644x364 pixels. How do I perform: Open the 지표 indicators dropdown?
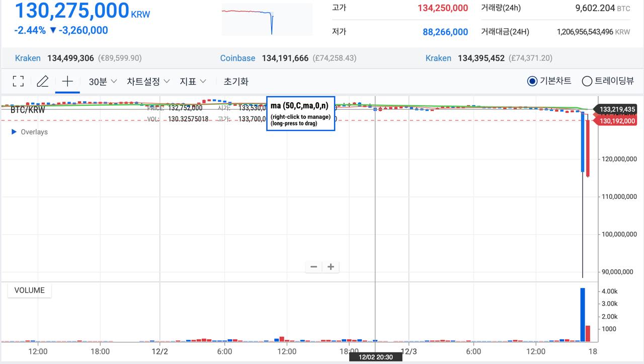193,81
